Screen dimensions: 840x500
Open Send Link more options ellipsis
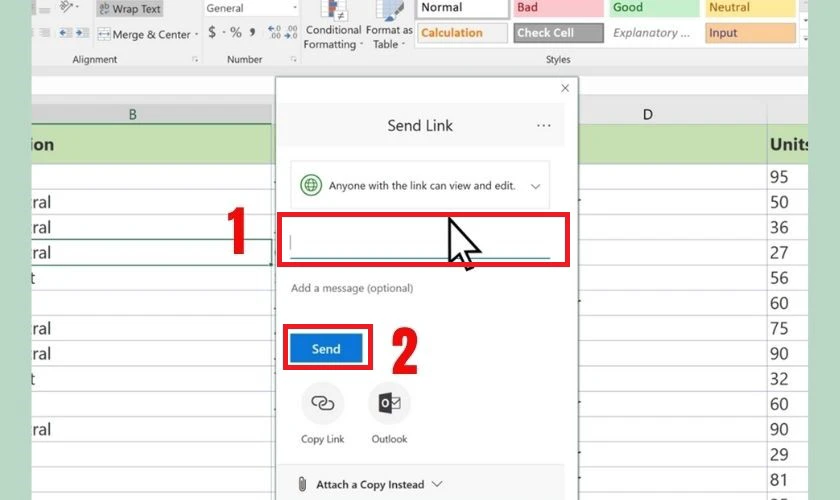click(x=544, y=125)
